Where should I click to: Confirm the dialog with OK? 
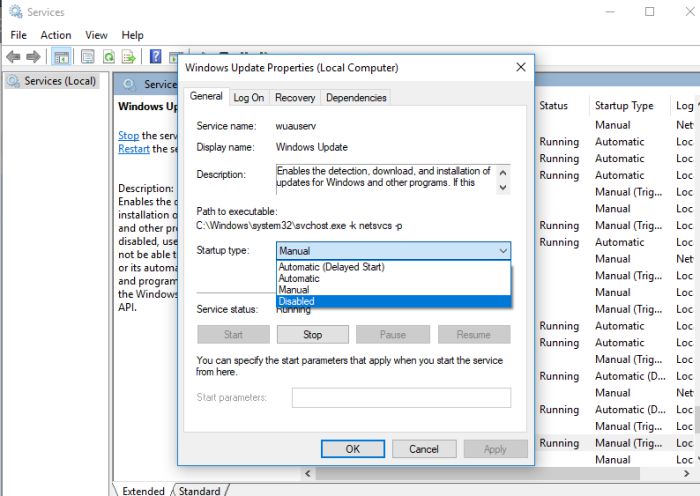[353, 449]
